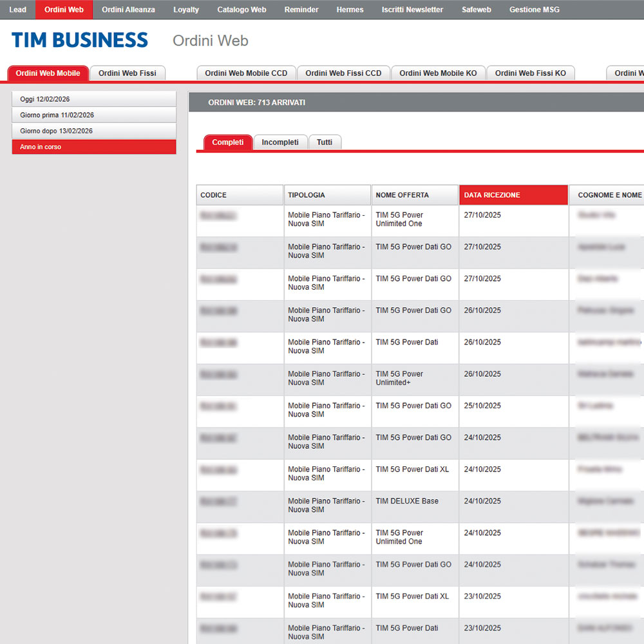The height and width of the screenshot is (644, 644).
Task: Sort by the DATA RICEZIONE column header
Action: [x=513, y=195]
